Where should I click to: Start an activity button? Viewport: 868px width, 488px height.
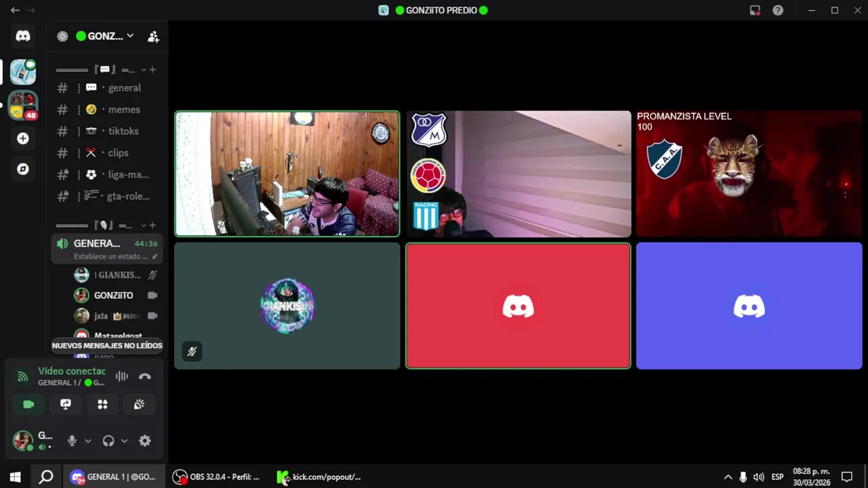102,405
